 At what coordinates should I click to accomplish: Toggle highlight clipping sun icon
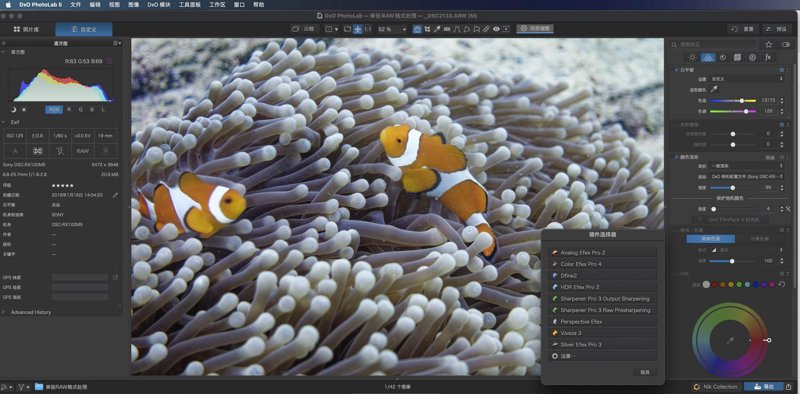(x=24, y=109)
